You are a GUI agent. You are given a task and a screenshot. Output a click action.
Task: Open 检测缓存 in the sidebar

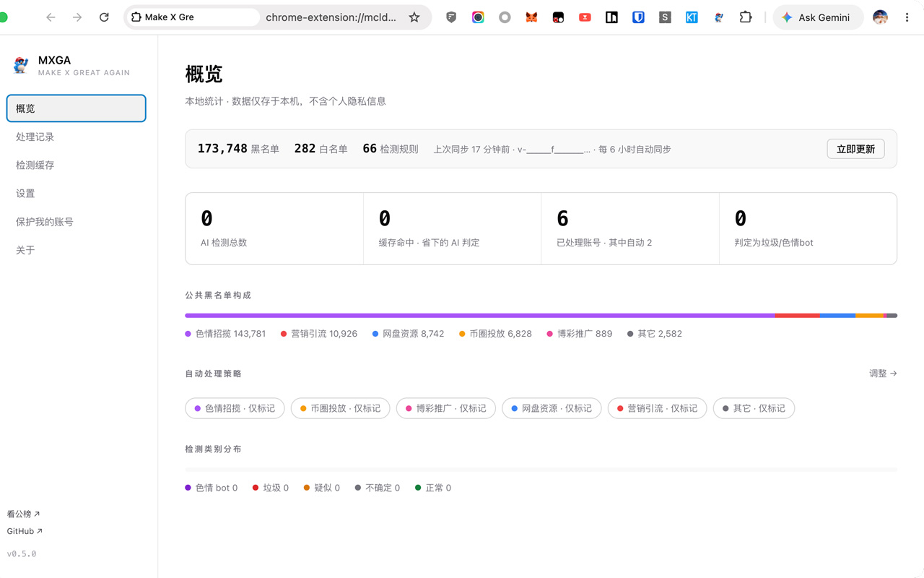tap(77, 165)
